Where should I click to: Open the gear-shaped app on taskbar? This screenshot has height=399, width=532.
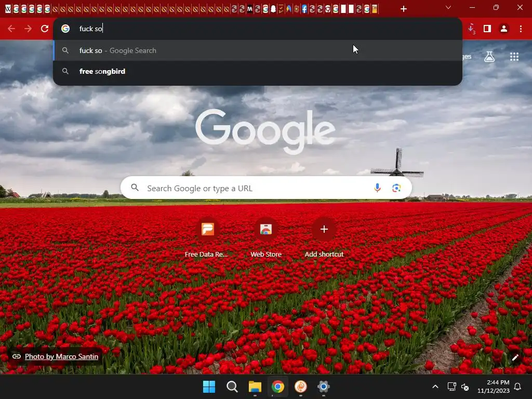pyautogui.click(x=324, y=387)
